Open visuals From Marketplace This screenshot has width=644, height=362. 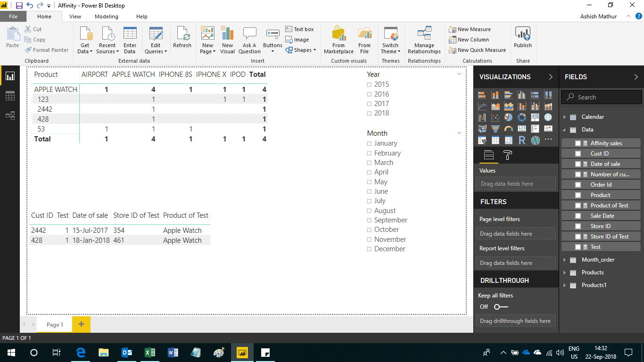tap(339, 40)
